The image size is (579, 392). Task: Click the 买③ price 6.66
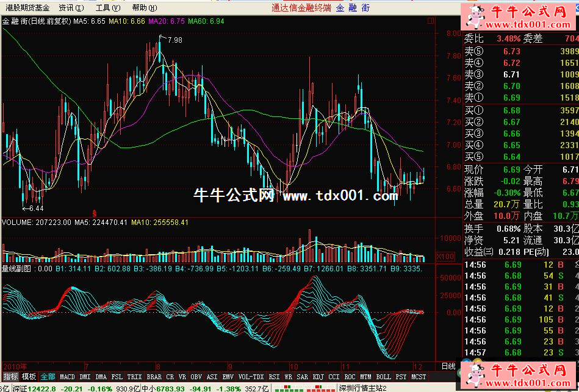(512, 134)
